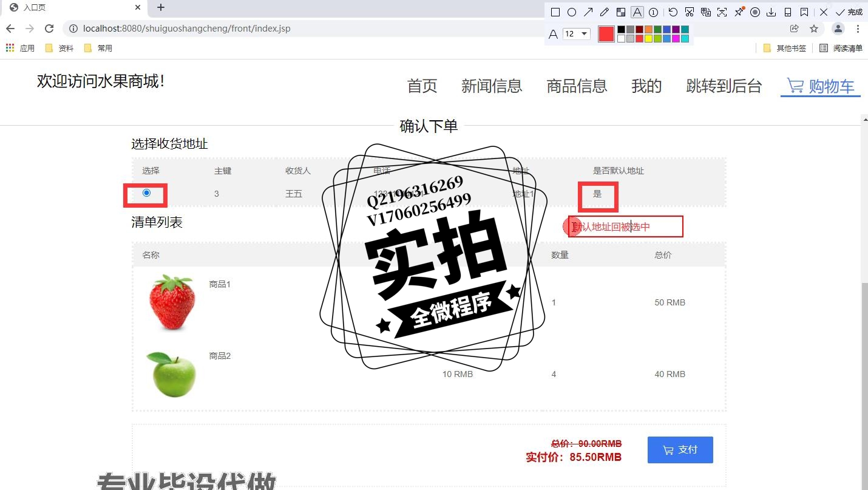Pin the screenshot to the screen
Screen dimensions: 868x490
(739, 12)
